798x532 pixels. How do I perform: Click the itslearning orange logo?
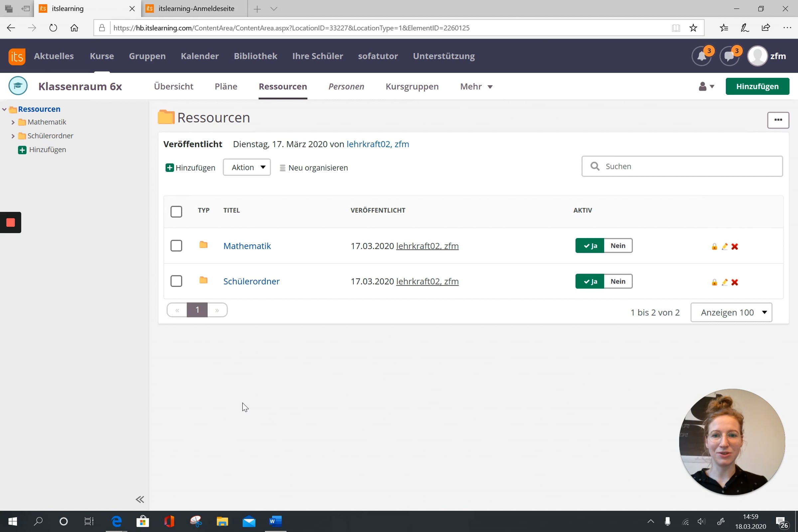point(17,56)
